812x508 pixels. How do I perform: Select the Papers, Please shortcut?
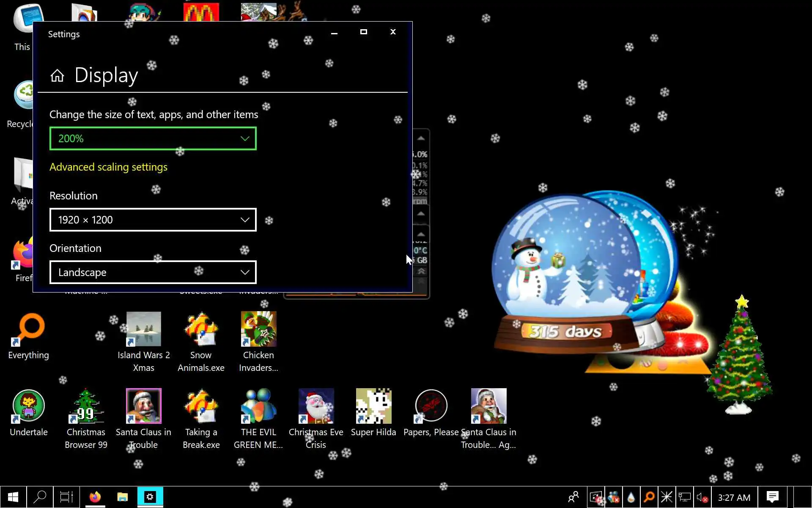[431, 406]
